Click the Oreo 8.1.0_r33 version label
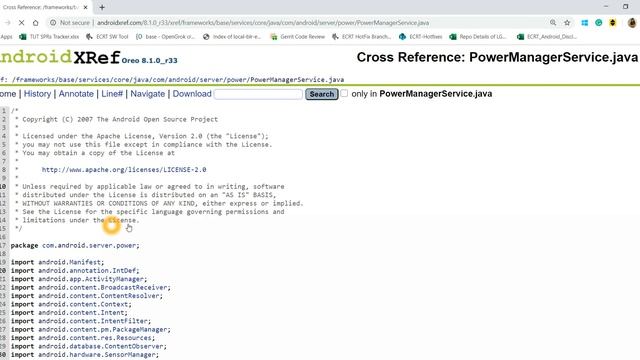Viewport: 640px width, 360px height. pos(149,60)
